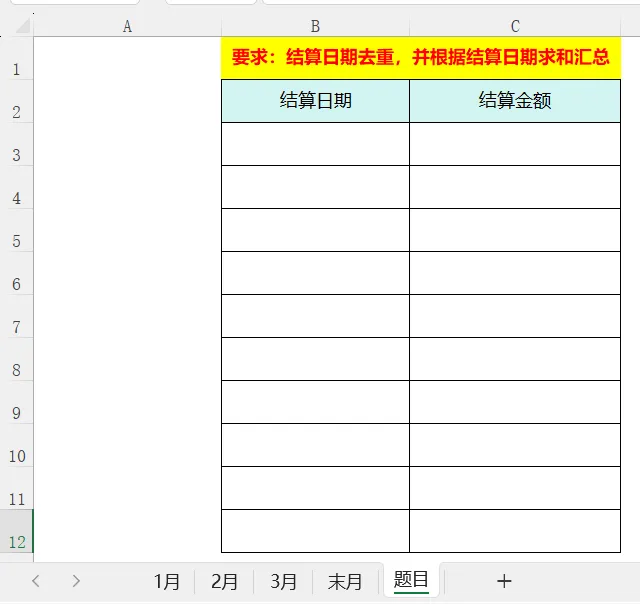This screenshot has height=604, width=640.
Task: Select row 4 header
Action: [16, 187]
